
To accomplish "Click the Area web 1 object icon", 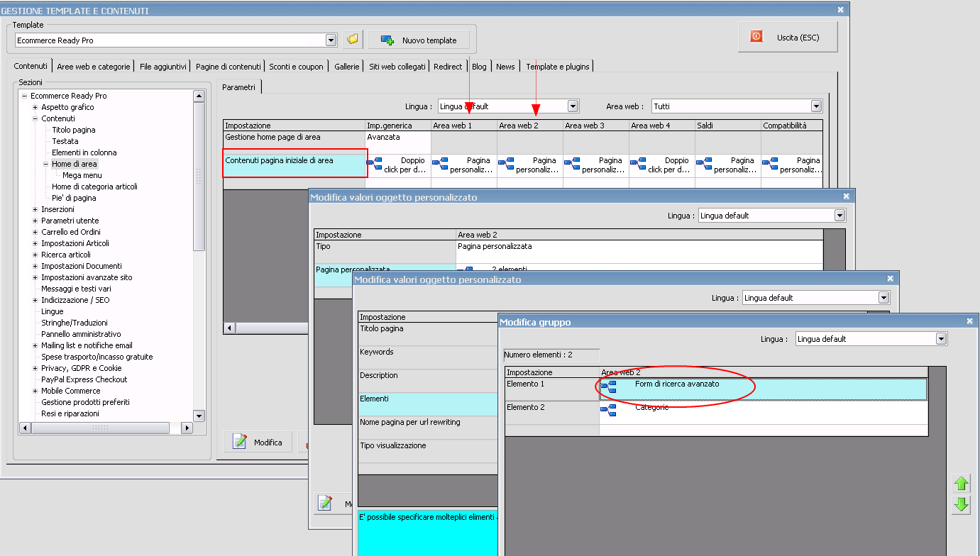I will (x=441, y=165).
